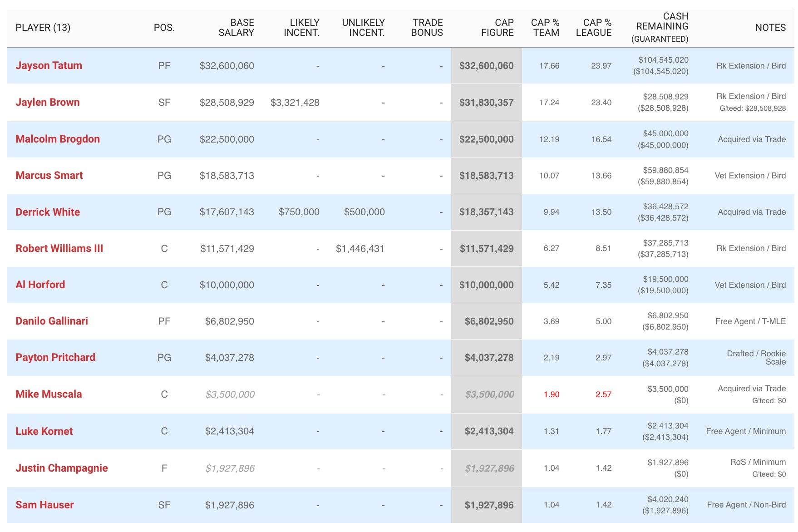Click the Player (13) column header
This screenshot has width=798, height=532.
43,28
